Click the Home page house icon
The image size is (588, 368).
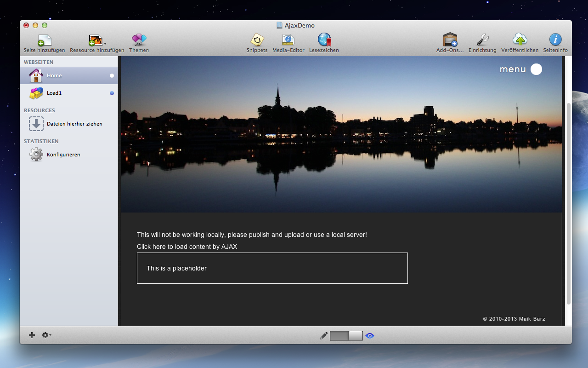pyautogui.click(x=36, y=75)
